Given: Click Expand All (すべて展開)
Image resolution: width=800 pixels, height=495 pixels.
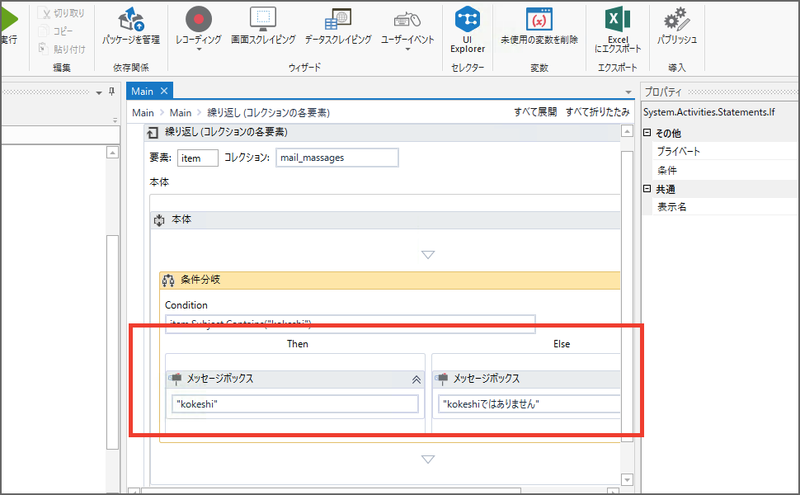Looking at the screenshot, I should click(535, 112).
